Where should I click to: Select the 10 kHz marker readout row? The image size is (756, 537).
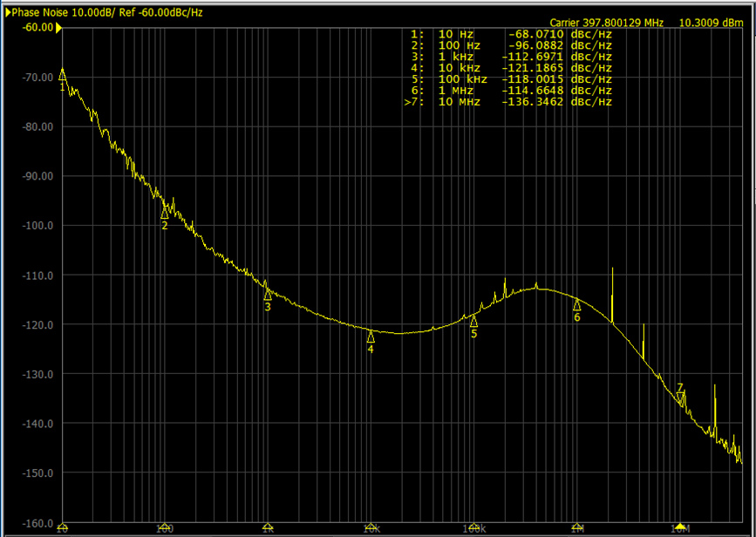click(x=511, y=68)
